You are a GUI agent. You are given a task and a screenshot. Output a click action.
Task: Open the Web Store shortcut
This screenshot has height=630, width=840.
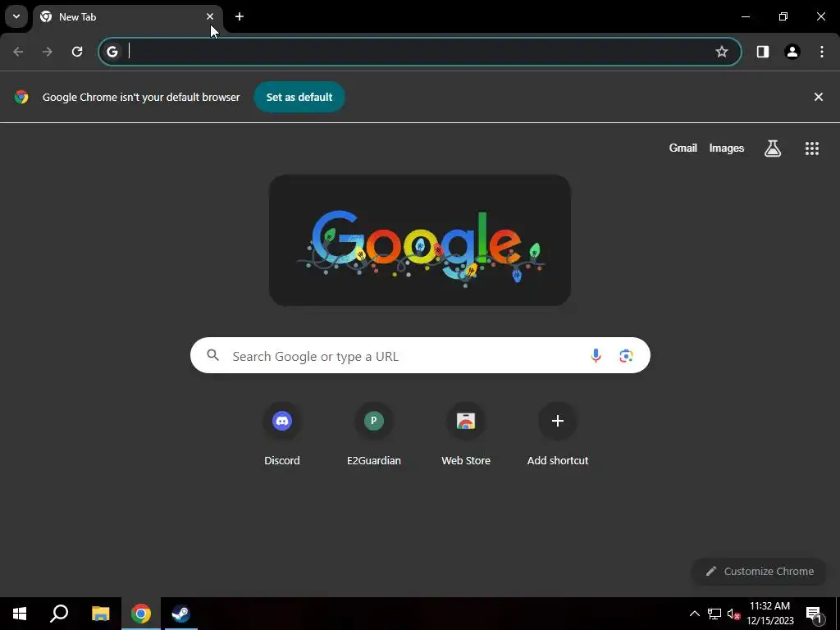click(x=466, y=435)
